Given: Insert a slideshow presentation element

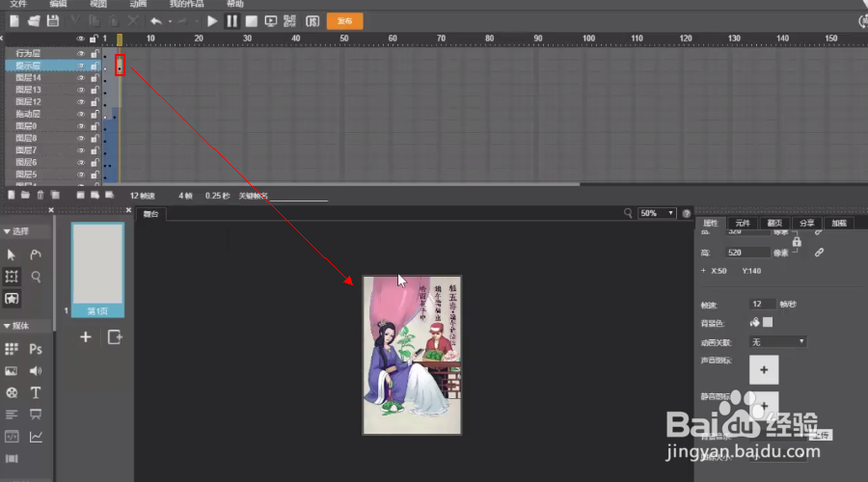Looking at the screenshot, I should 36,415.
